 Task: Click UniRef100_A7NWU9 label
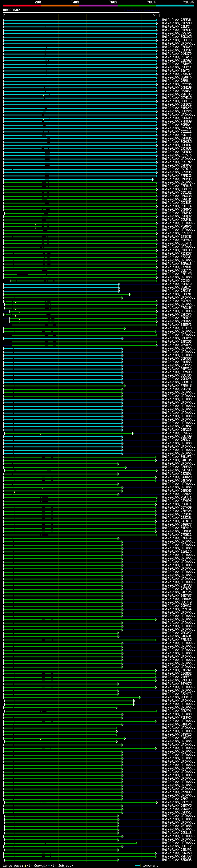click(176, 121)
